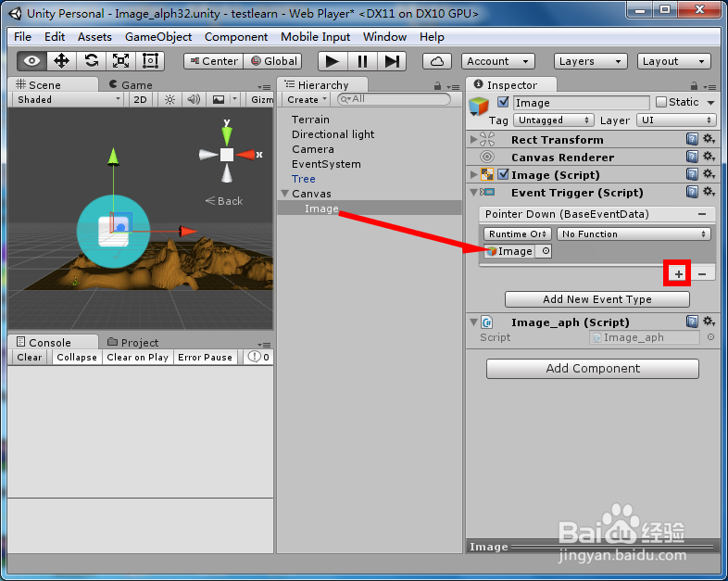Open the File menu
This screenshot has height=581, width=728.
[x=23, y=37]
